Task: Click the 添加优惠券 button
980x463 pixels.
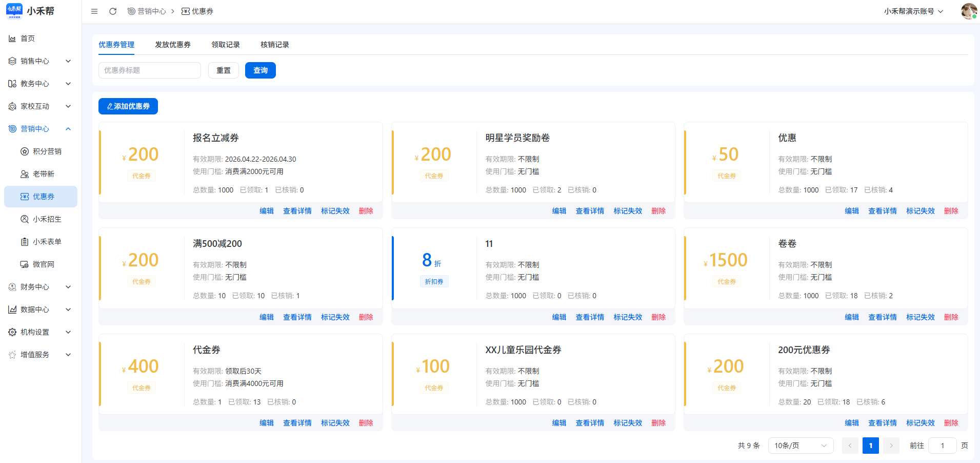Action: click(128, 106)
